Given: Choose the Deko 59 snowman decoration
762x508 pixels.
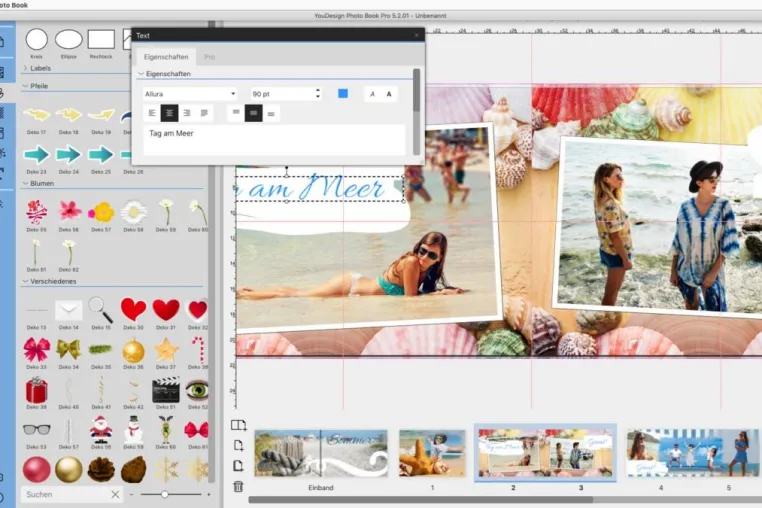Looking at the screenshot, I should click(x=133, y=429).
